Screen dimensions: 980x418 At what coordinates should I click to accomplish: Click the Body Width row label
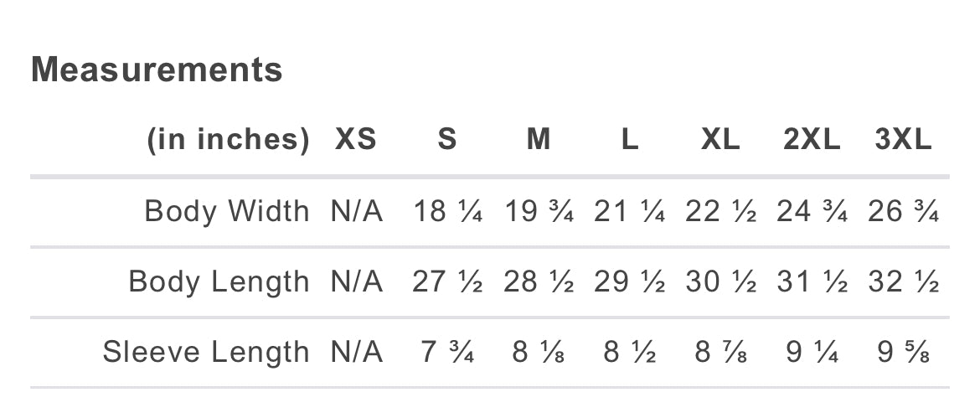pos(227,211)
